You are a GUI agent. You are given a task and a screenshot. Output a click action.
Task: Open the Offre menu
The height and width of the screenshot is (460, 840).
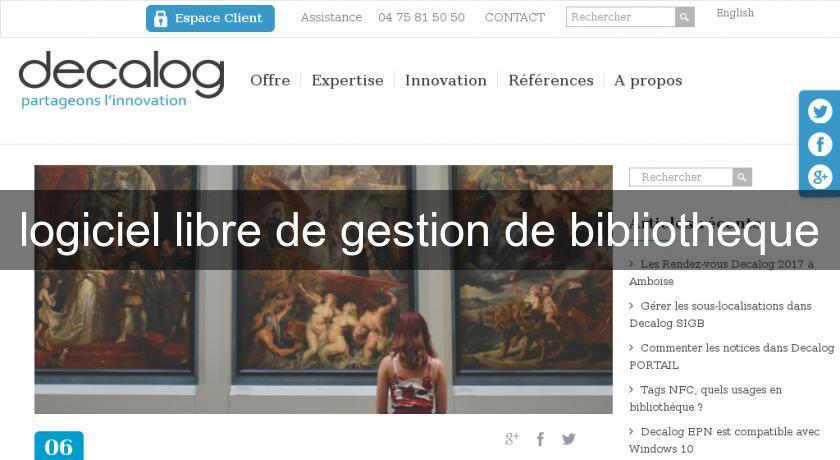pyautogui.click(x=270, y=80)
